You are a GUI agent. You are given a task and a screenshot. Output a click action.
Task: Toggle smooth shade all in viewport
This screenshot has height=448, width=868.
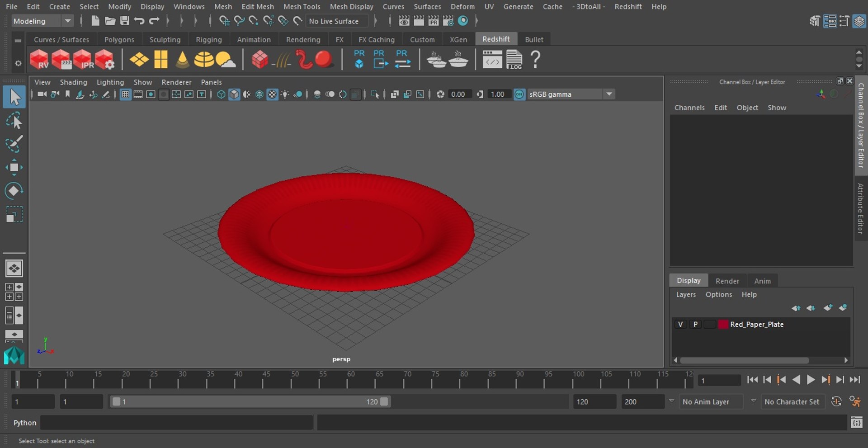[234, 94]
